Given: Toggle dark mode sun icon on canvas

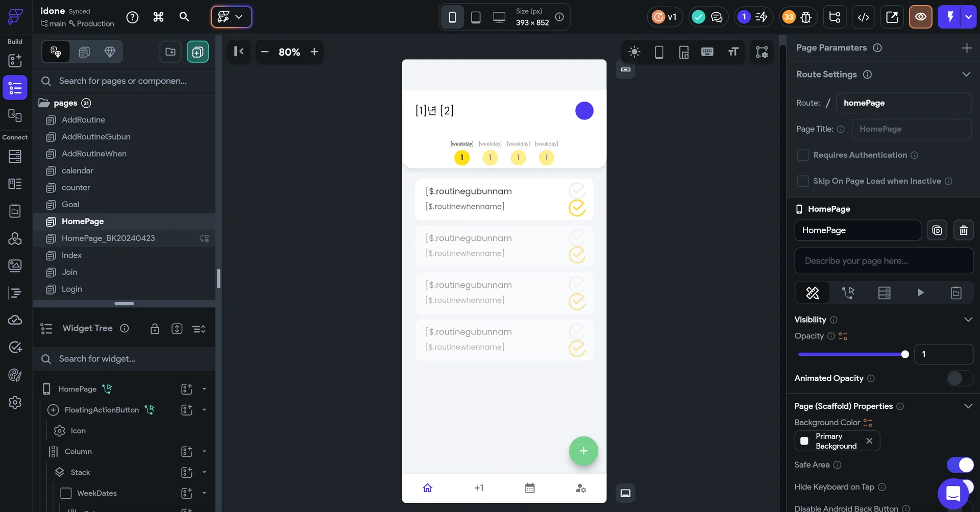Looking at the screenshot, I should 634,52.
